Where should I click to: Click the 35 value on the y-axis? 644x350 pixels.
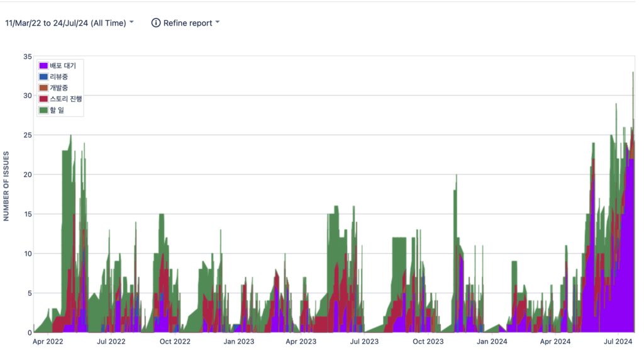[27, 57]
